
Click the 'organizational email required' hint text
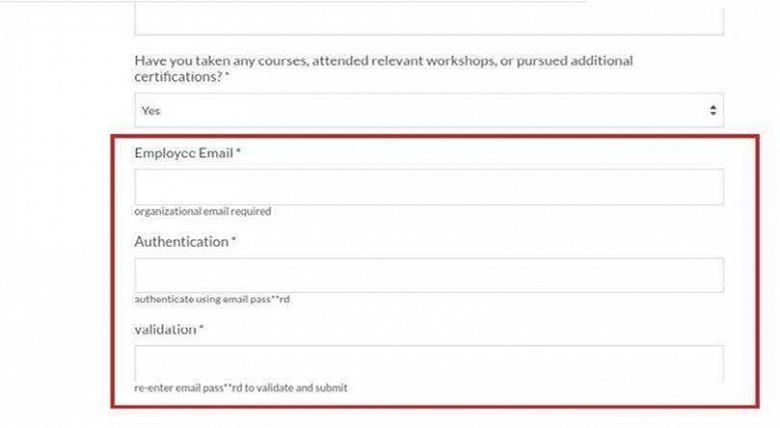[x=203, y=211]
